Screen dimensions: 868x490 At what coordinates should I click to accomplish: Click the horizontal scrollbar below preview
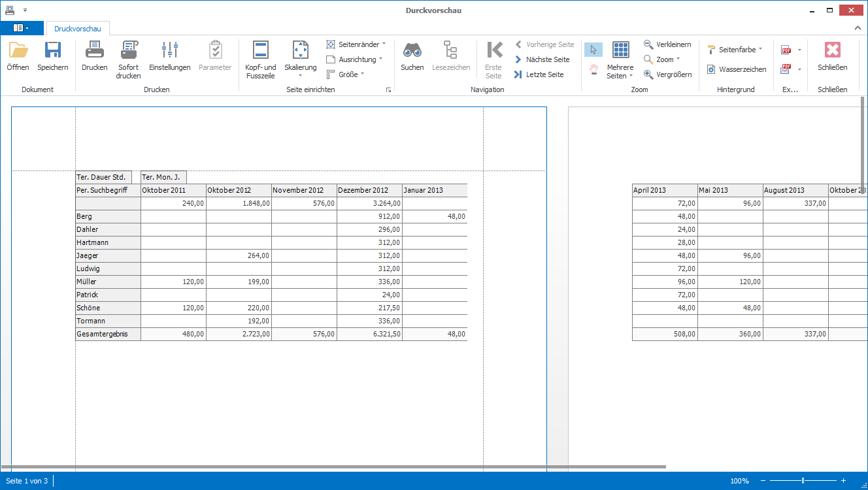point(333,467)
